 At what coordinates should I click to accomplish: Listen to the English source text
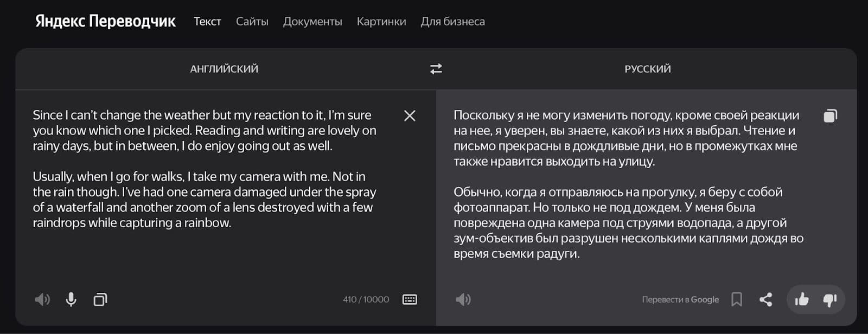coord(42,299)
